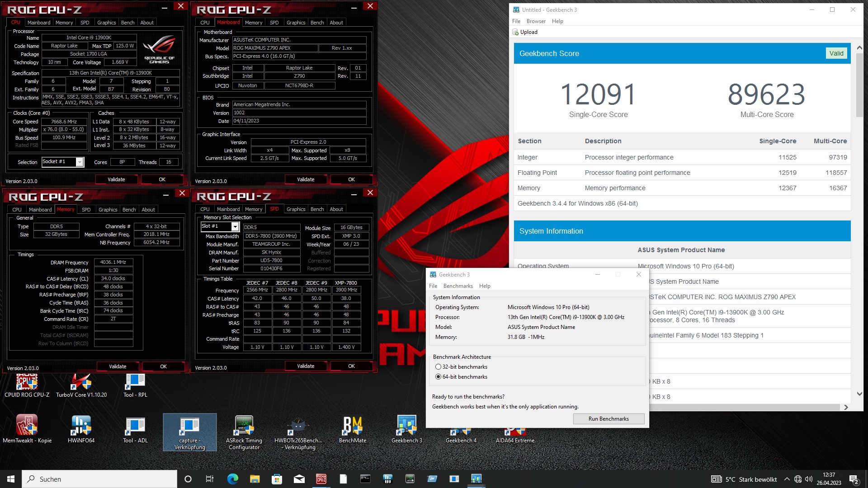
Task: Open the Help menu in the small Geekbench 3 window
Action: [x=485, y=286]
